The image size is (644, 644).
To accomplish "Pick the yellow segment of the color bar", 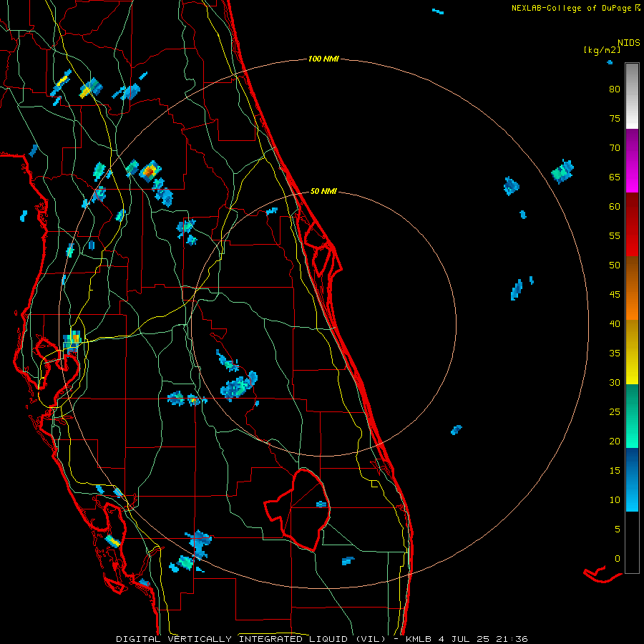I will tap(632, 352).
